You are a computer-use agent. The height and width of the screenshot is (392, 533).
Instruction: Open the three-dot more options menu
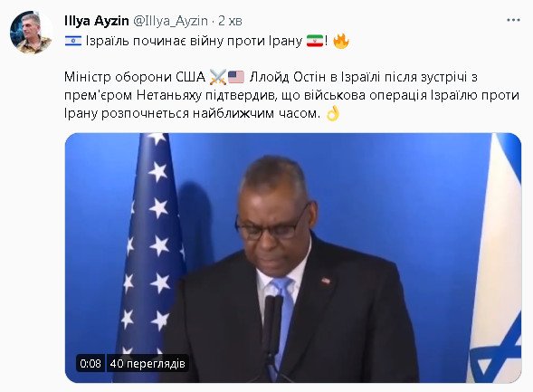point(513,20)
